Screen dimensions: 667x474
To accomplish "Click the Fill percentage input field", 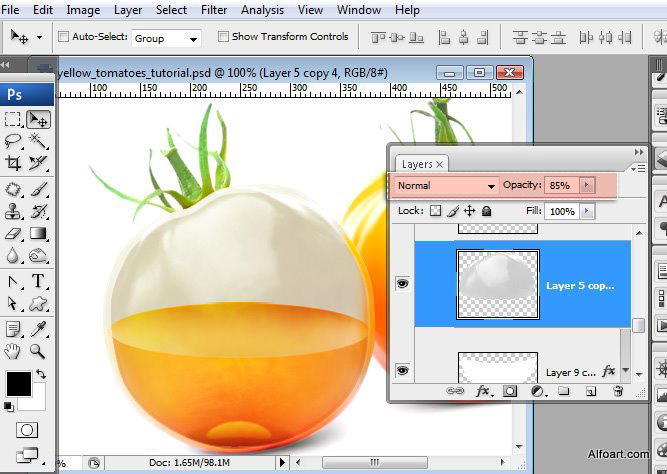I will coord(561,212).
